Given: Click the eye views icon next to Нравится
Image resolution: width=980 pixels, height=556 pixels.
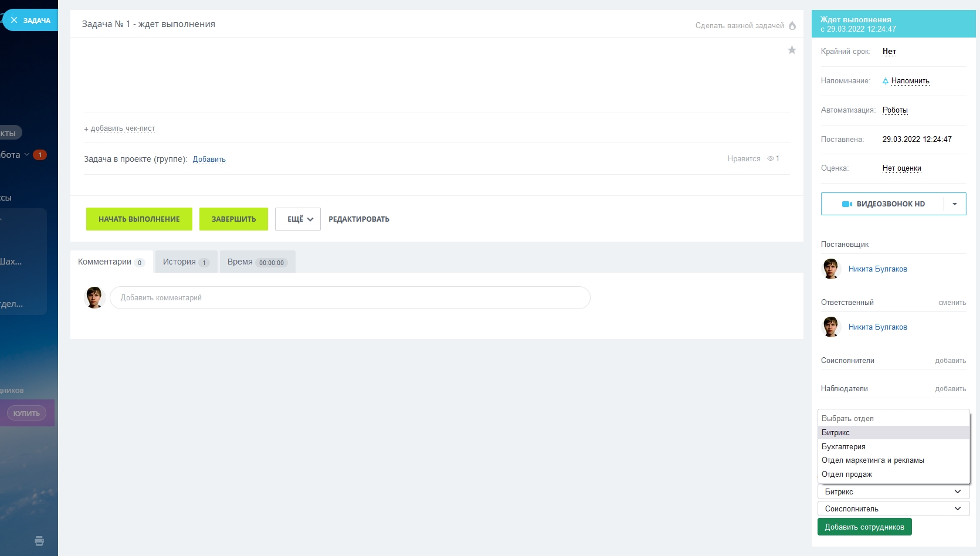Looking at the screenshot, I should click(771, 158).
